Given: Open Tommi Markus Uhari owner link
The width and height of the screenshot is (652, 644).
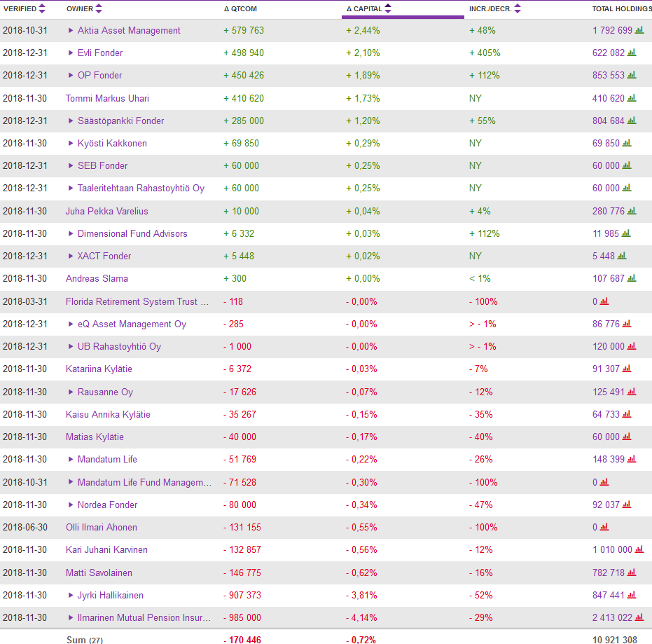Looking at the screenshot, I should 107,98.
